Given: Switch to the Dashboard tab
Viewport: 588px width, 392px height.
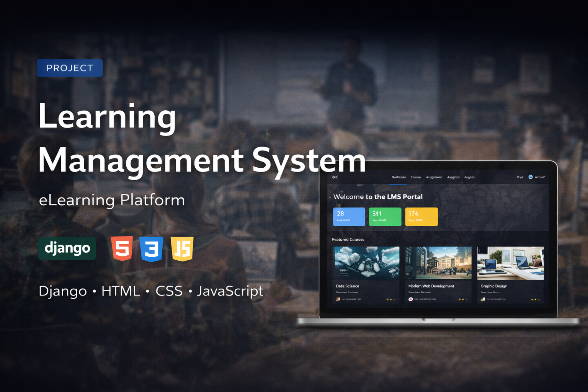Looking at the screenshot, I should click(399, 177).
